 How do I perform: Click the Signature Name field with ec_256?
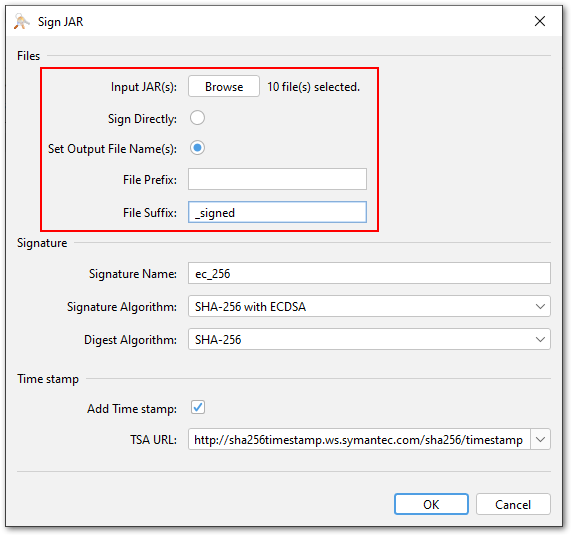[x=369, y=273]
